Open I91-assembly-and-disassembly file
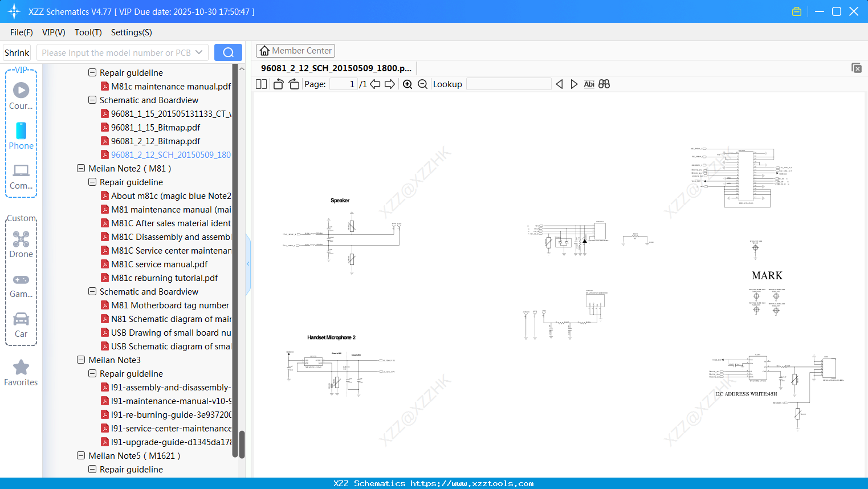Screen dimensions: 868x489 (171, 388)
